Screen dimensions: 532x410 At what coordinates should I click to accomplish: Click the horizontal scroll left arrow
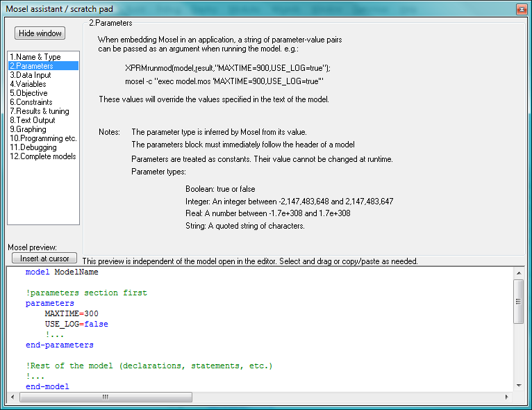(12, 397)
